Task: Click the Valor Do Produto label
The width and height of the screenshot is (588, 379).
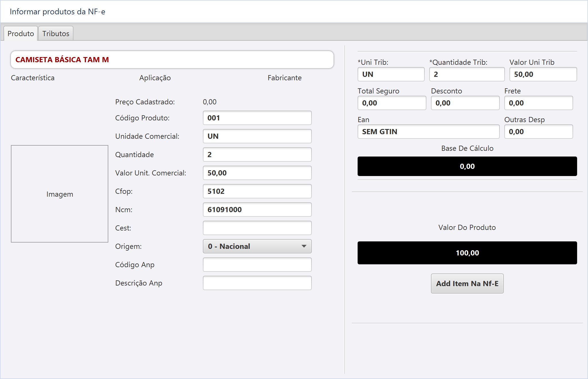Action: [x=467, y=227]
